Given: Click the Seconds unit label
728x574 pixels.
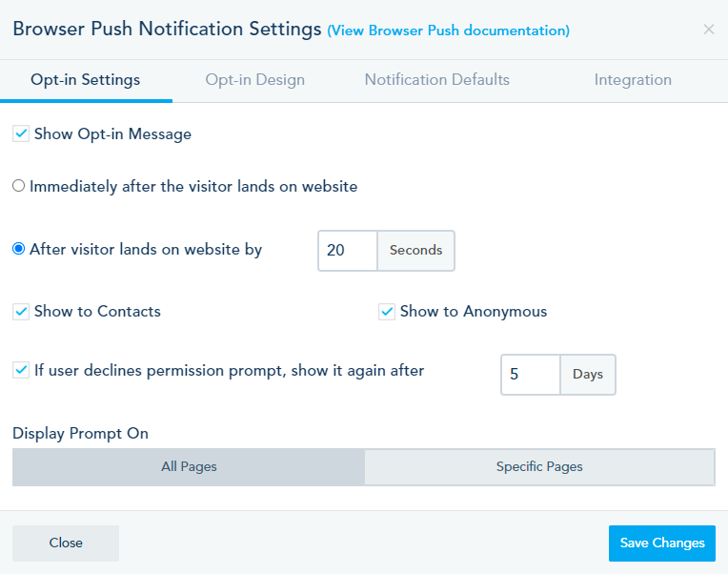Looking at the screenshot, I should coord(416,251).
